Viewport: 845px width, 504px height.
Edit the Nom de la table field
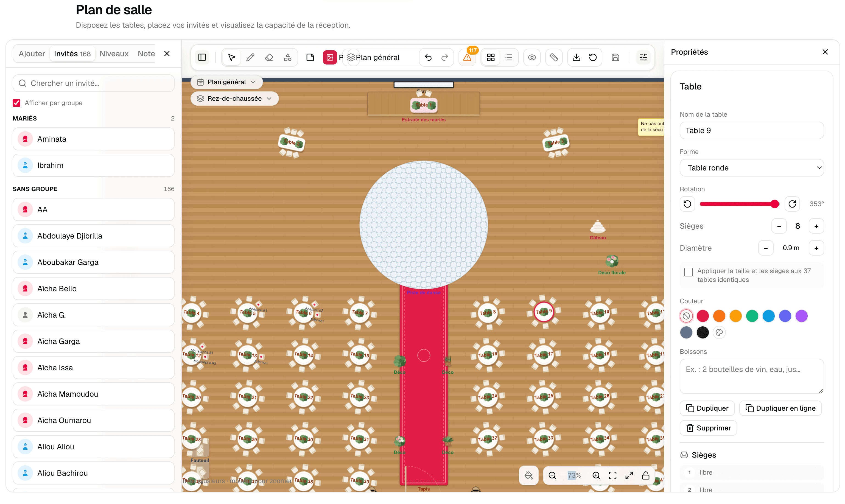[752, 130]
